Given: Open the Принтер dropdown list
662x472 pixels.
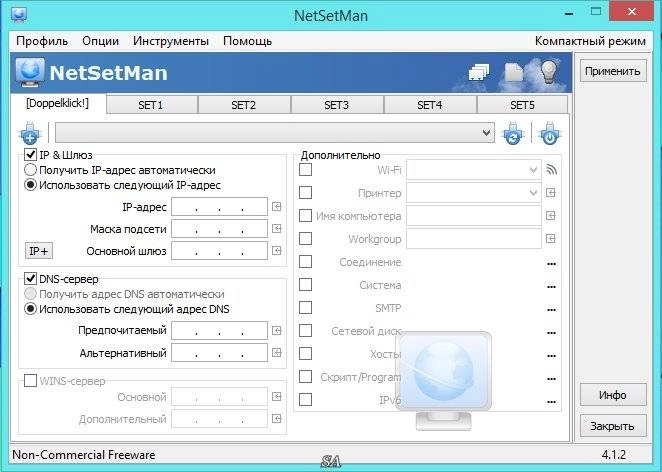Looking at the screenshot, I should pos(474,193).
